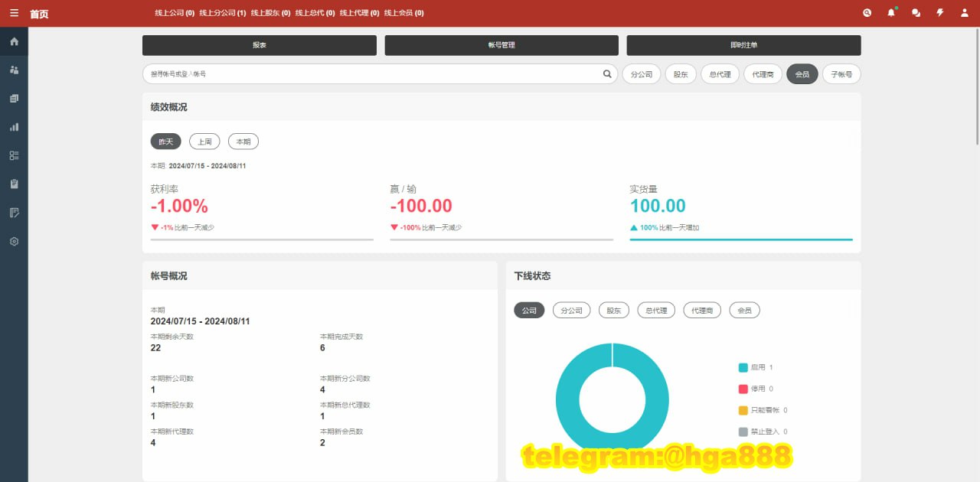The width and height of the screenshot is (980, 482).
Task: Click the magnifier icon in search box
Action: [607, 74]
